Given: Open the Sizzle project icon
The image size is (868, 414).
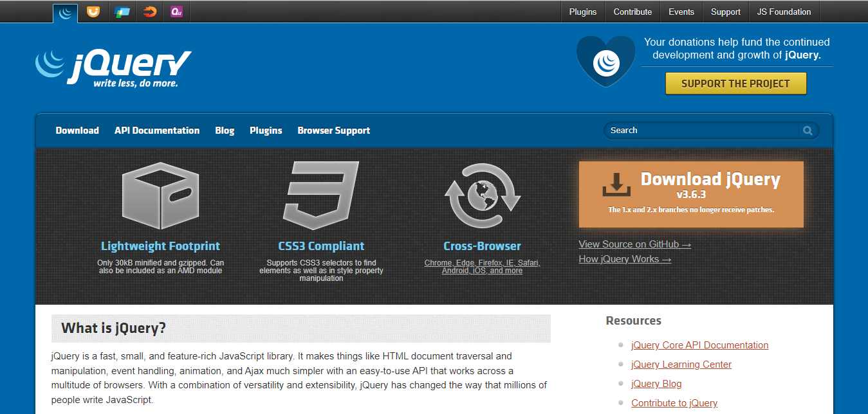Looking at the screenshot, I should click(149, 11).
